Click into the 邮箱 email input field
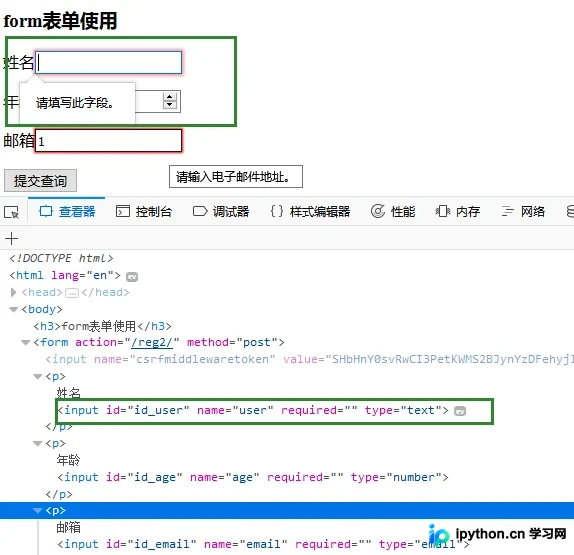This screenshot has width=574, height=555. (108, 141)
